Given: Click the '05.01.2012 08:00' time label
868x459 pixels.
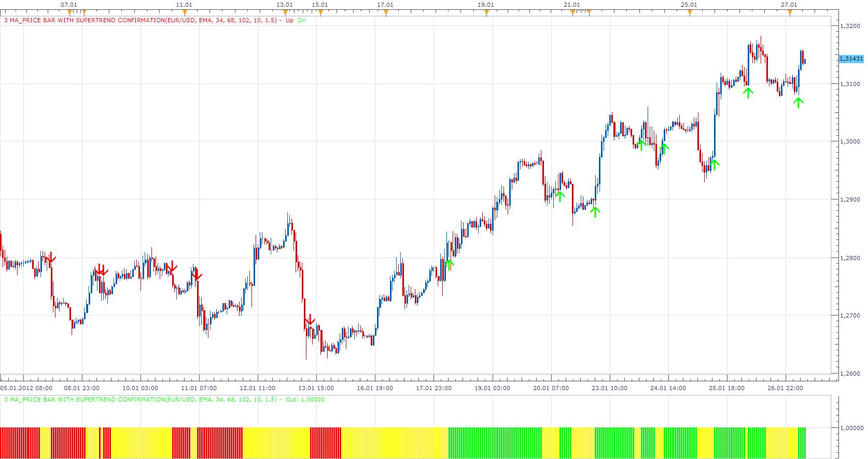Looking at the screenshot, I should [x=26, y=388].
